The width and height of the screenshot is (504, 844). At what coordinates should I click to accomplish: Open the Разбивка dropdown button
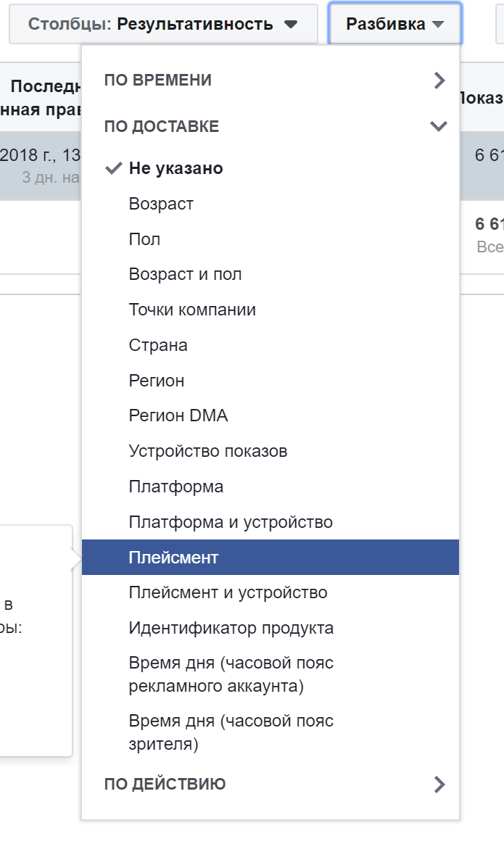[394, 24]
